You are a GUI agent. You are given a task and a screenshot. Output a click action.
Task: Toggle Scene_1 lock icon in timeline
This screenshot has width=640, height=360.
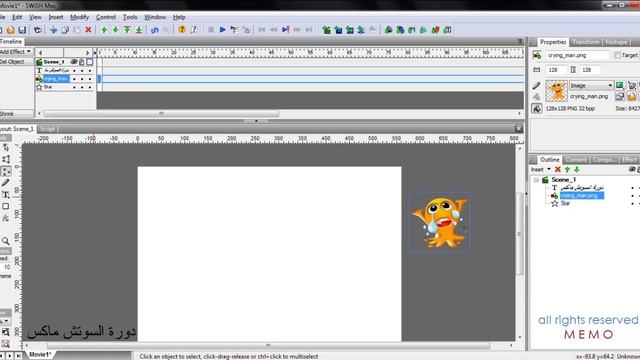(82, 62)
